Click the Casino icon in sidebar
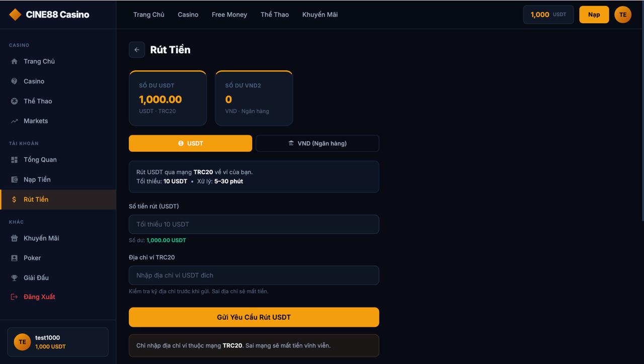Image resolution: width=644 pixels, height=364 pixels. tap(14, 81)
